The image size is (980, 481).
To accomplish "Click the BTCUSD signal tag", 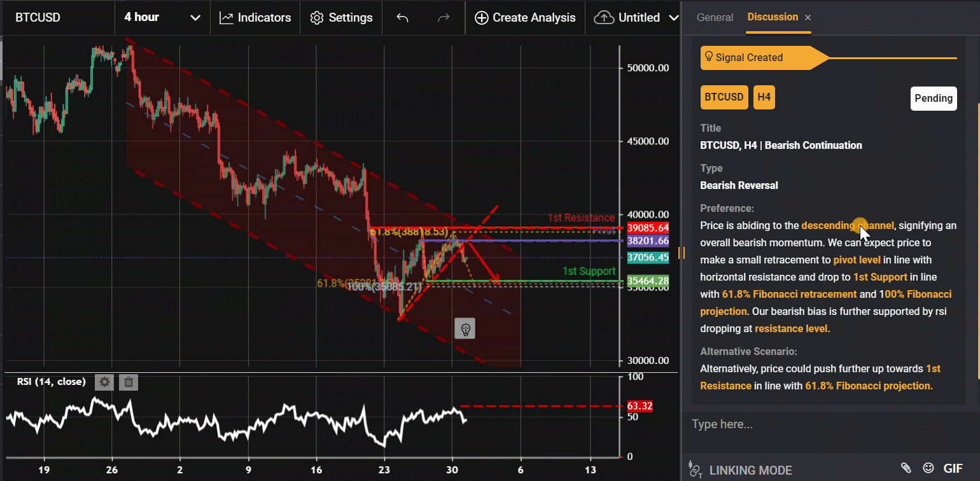I will (x=724, y=97).
